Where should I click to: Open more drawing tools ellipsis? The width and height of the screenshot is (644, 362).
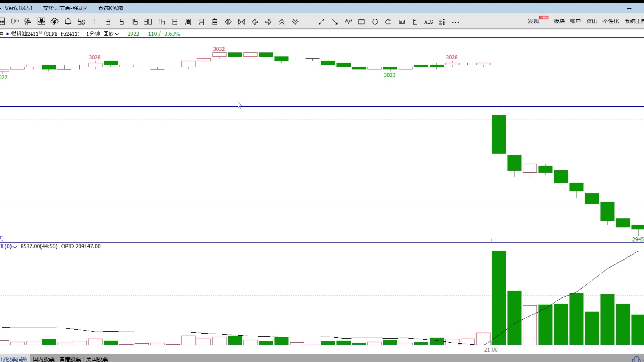pyautogui.click(x=456, y=22)
